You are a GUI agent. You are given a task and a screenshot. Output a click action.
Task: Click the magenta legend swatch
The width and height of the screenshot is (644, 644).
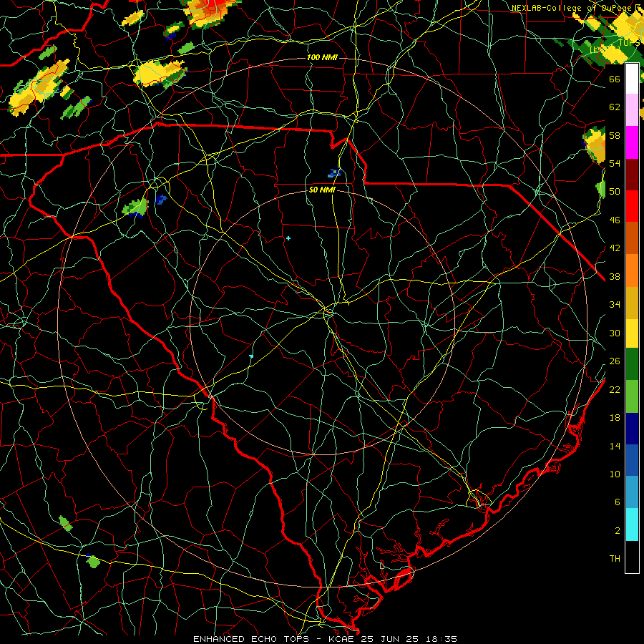tap(632, 142)
